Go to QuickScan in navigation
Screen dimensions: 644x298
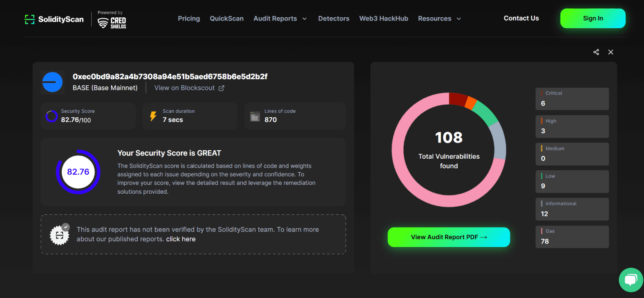coord(227,19)
